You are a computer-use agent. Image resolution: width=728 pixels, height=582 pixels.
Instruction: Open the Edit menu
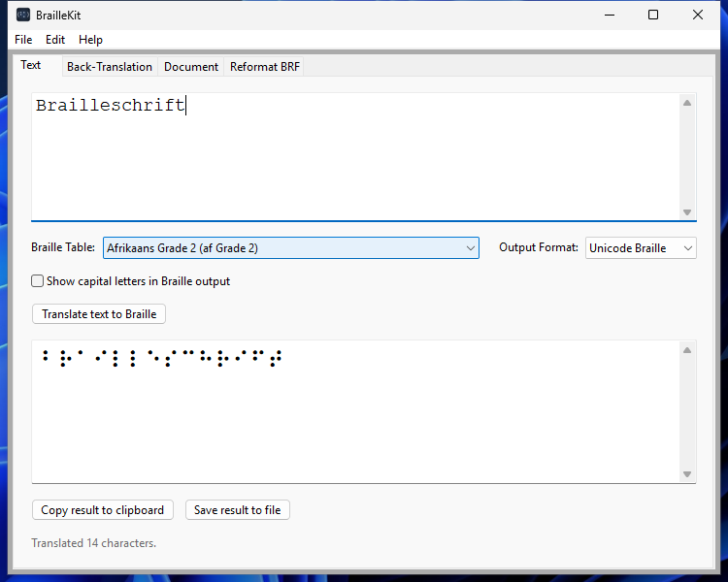tap(55, 40)
